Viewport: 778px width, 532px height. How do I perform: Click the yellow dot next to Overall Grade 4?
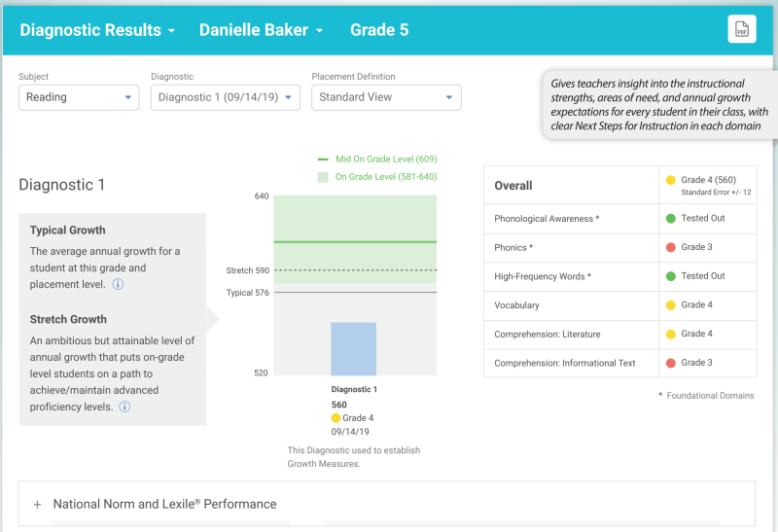pos(670,180)
